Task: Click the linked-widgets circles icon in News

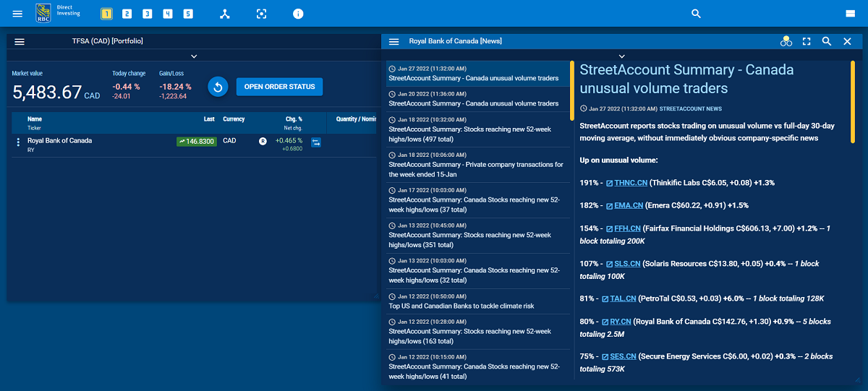Action: pos(786,42)
